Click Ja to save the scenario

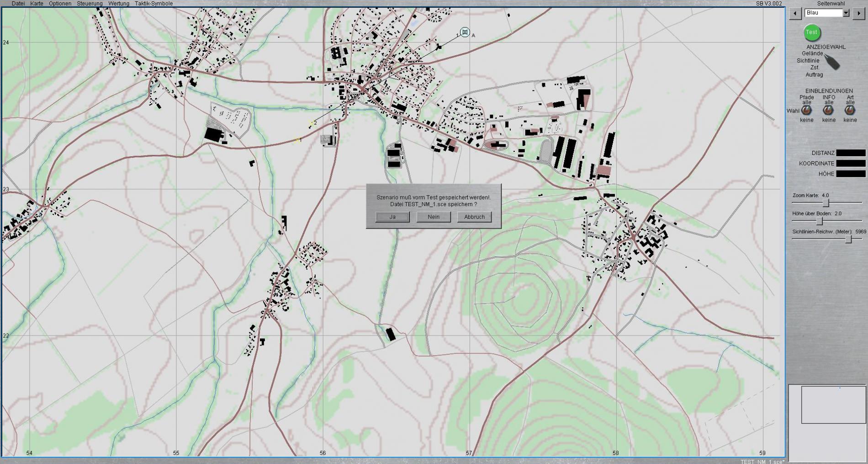[392, 217]
